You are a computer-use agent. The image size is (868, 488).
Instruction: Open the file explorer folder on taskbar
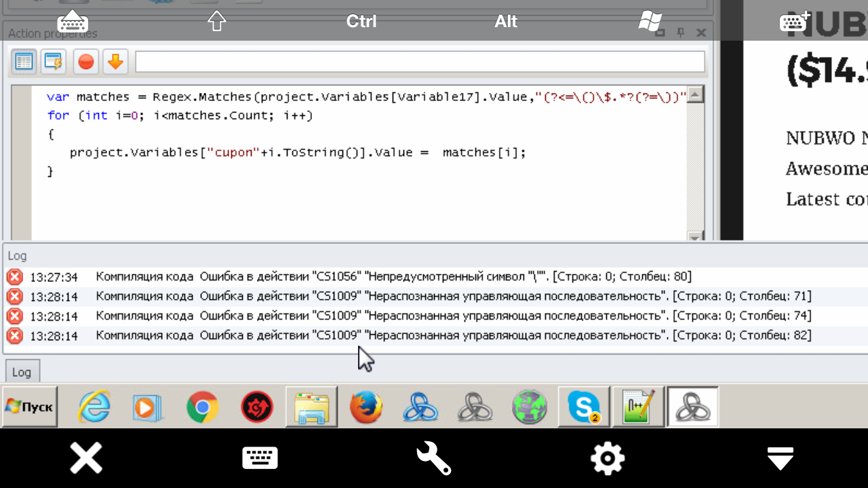(312, 407)
